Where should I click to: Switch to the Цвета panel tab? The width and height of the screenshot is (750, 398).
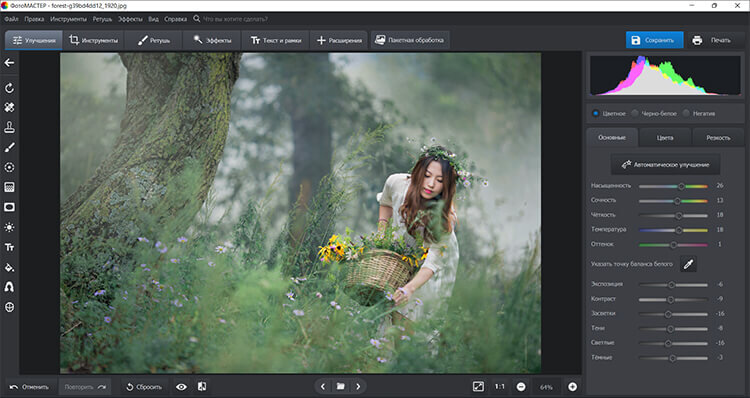pos(665,138)
